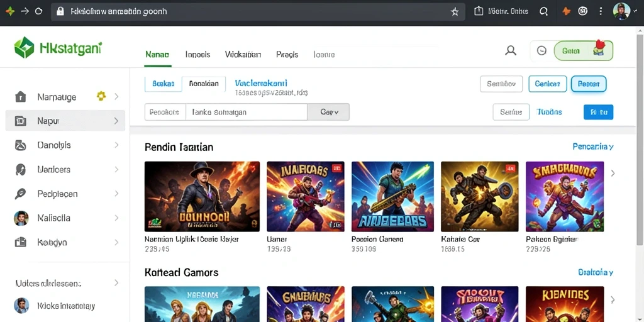Open the Vickaitian top navigation tab
The image size is (644, 322).
coord(243,54)
